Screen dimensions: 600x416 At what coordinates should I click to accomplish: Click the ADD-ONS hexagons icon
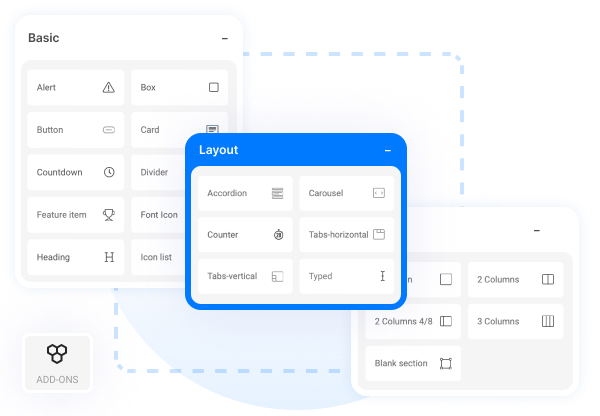[x=57, y=354]
